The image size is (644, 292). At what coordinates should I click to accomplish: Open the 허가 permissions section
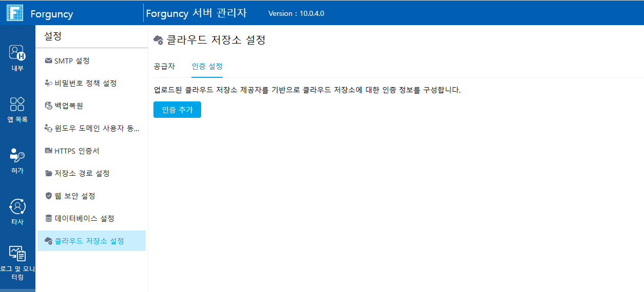point(17,161)
